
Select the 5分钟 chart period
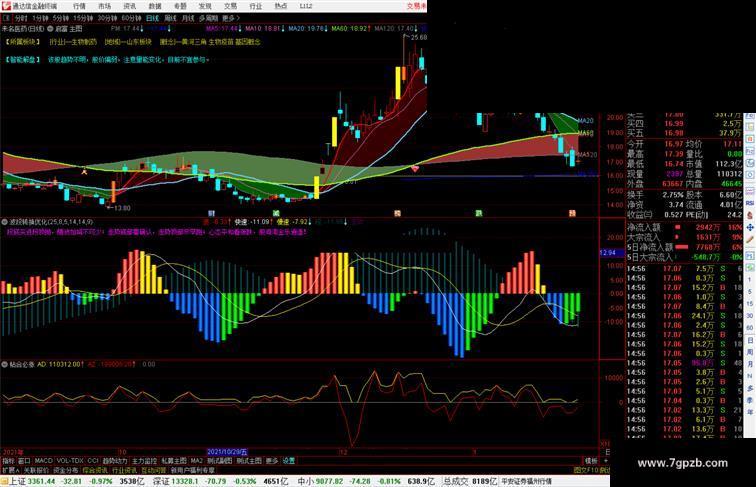pyautogui.click(x=61, y=18)
